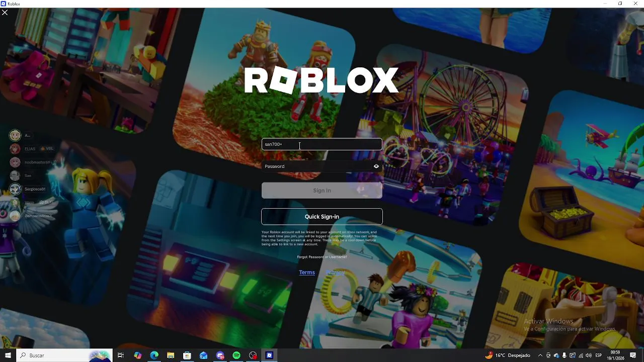Open the Privacy link

point(335,273)
